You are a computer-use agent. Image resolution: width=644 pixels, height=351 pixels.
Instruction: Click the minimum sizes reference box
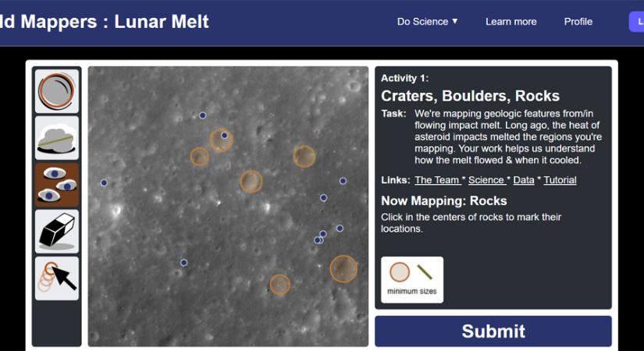tap(412, 279)
